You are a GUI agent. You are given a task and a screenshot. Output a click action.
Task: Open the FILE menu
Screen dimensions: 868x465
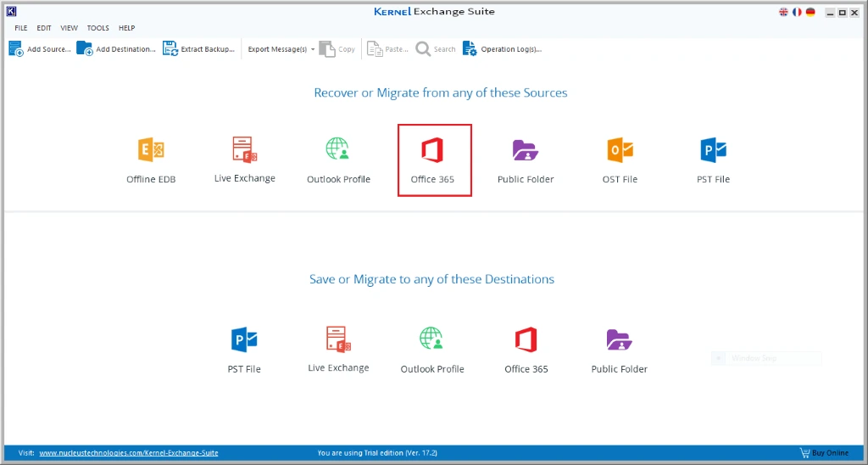(x=21, y=28)
